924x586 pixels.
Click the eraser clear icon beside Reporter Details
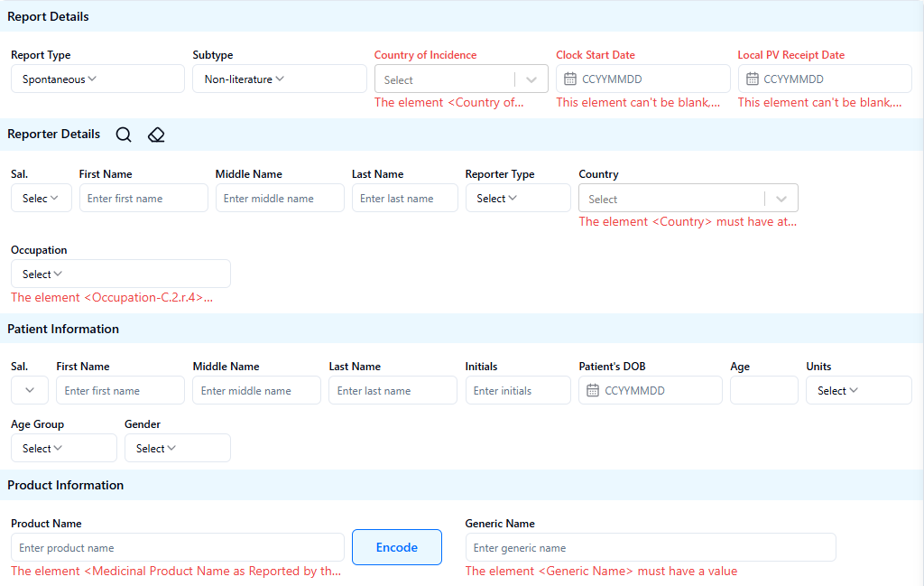(156, 135)
